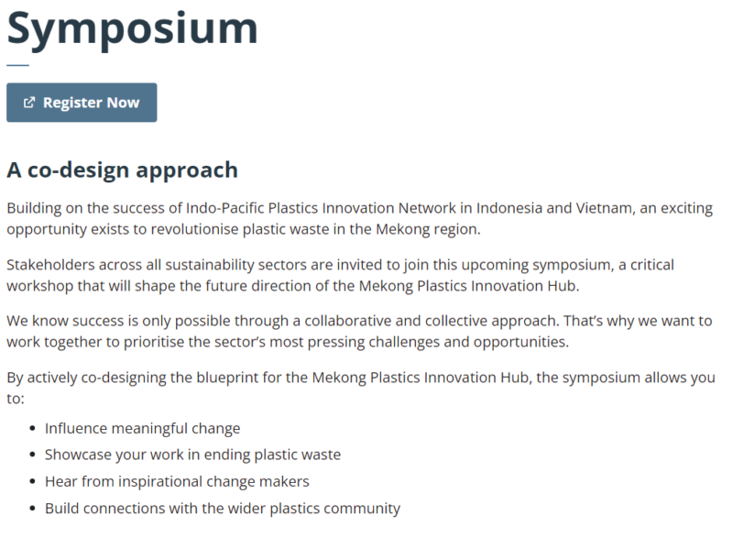Click the bullet dot before "Build connections"
Viewport: 733px width, 560px height.
(32, 508)
